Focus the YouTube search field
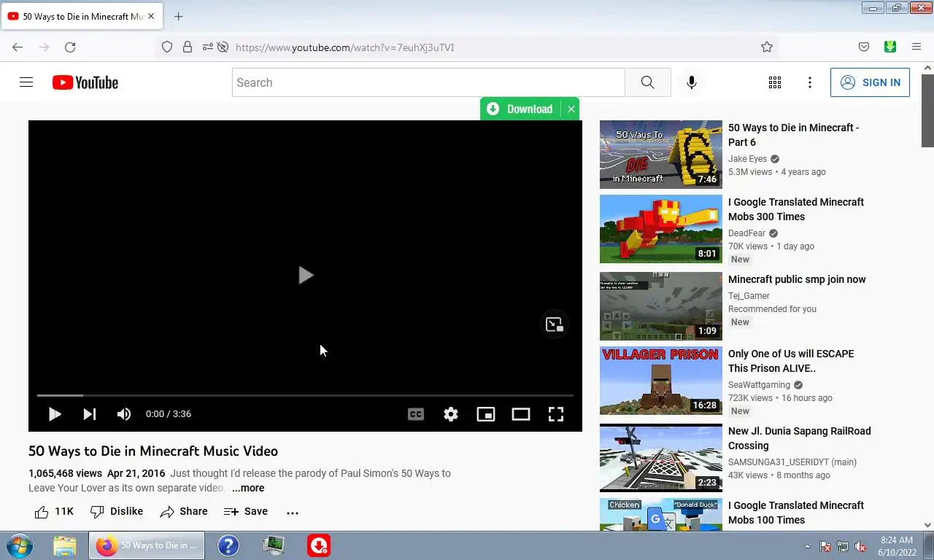The width and height of the screenshot is (934, 560). click(x=428, y=82)
